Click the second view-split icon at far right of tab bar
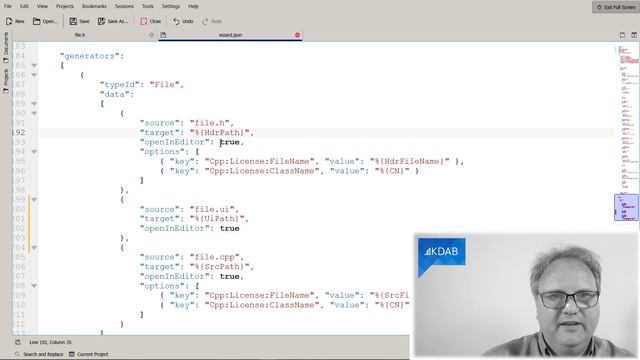 pyautogui.click(x=634, y=35)
